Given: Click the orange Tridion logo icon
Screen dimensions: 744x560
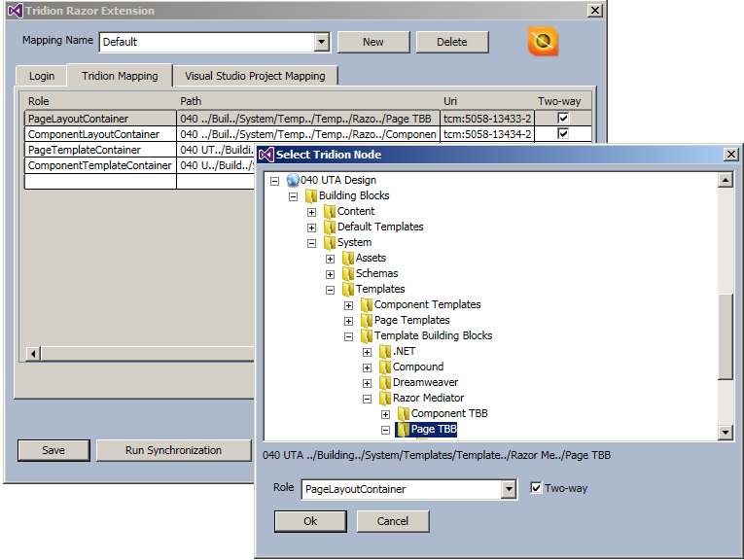Looking at the screenshot, I should (543, 41).
